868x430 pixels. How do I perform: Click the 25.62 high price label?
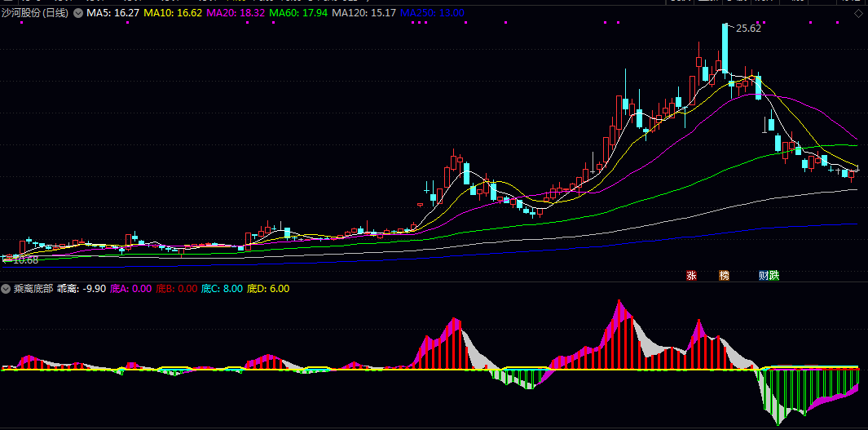[747, 29]
